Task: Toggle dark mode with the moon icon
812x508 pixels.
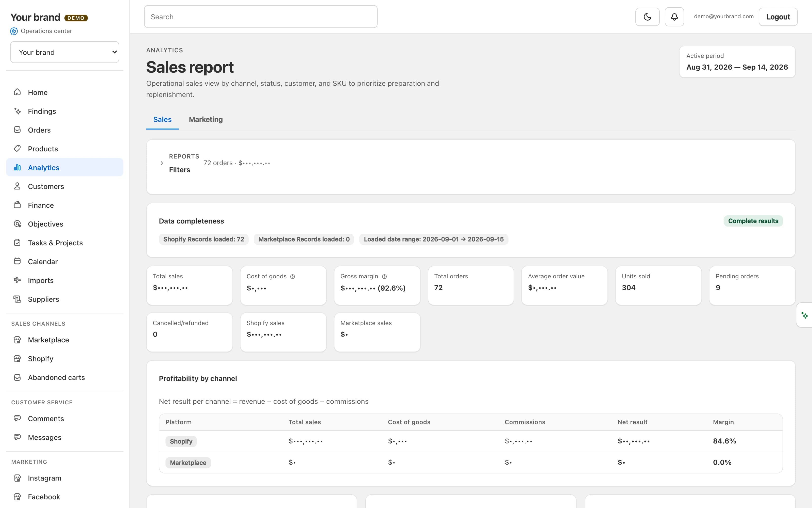Action: [647, 17]
